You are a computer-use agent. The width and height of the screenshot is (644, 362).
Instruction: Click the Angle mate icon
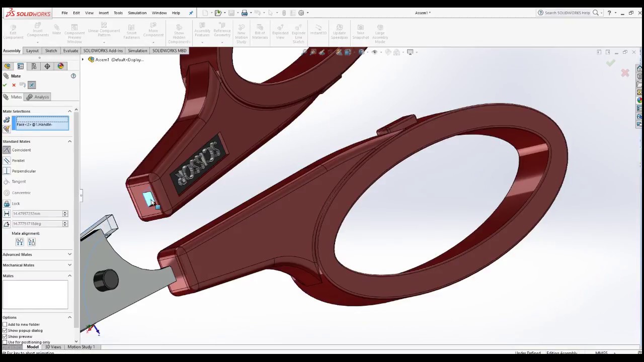point(7,224)
